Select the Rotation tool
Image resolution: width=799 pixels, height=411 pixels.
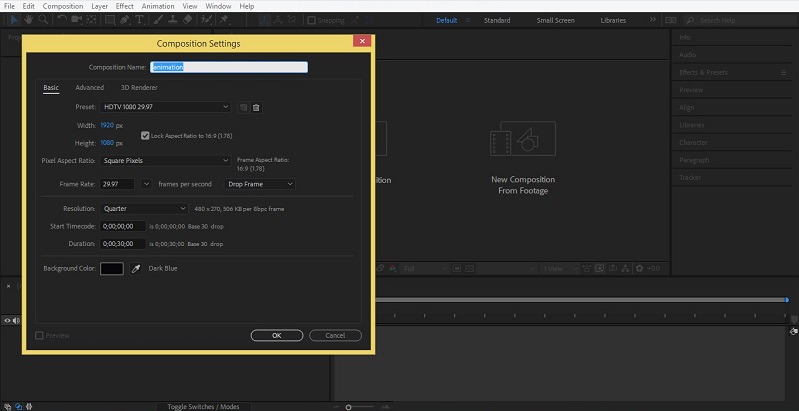tap(62, 20)
